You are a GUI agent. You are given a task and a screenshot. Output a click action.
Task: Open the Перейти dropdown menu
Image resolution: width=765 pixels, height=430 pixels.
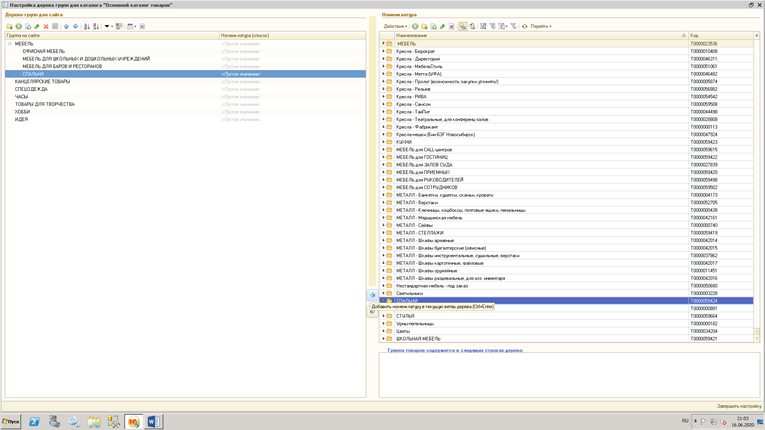541,27
